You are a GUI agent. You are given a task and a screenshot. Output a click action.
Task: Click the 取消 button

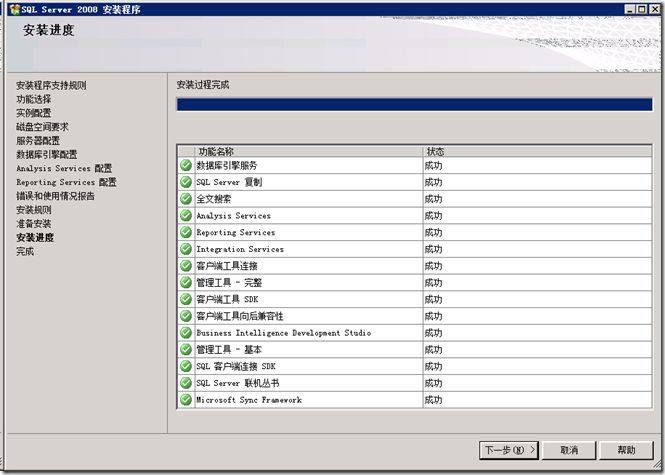coord(569,450)
